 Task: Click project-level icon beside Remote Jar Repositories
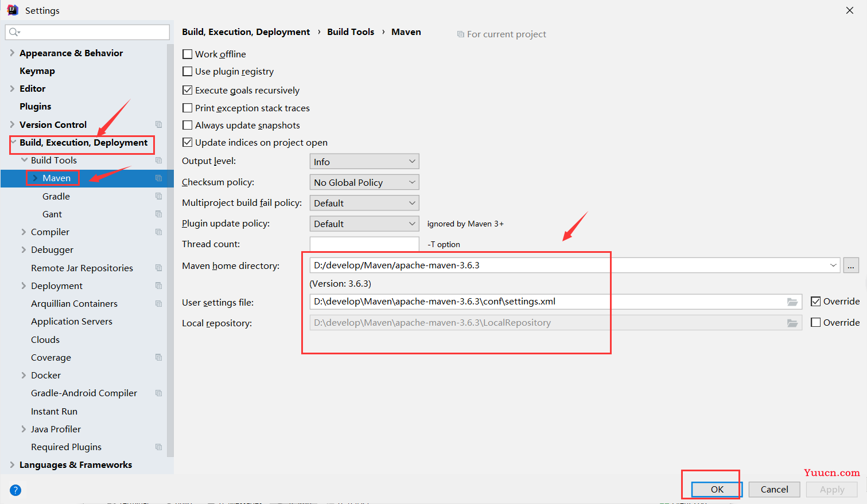point(159,268)
